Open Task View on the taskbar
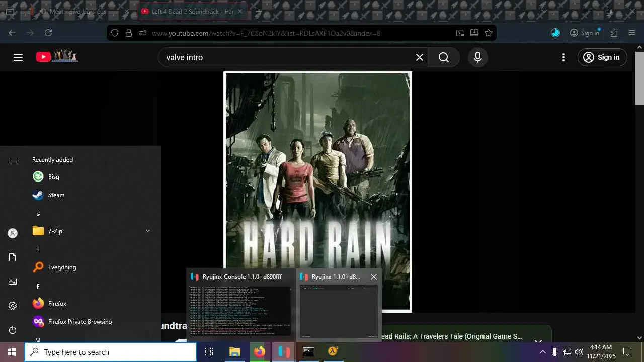644x362 pixels. coord(209,352)
